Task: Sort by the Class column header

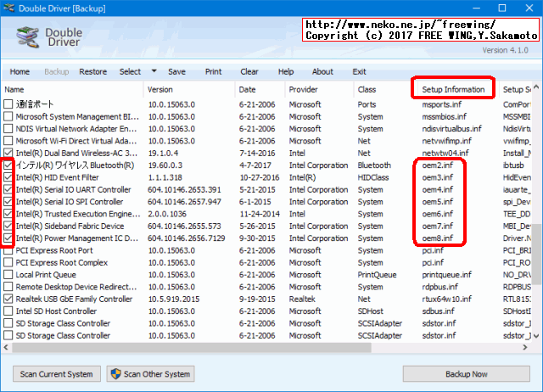Action: (385, 89)
